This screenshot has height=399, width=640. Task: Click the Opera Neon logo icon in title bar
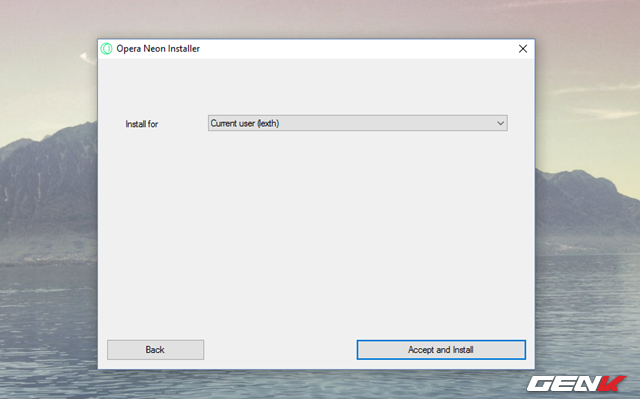[x=107, y=49]
